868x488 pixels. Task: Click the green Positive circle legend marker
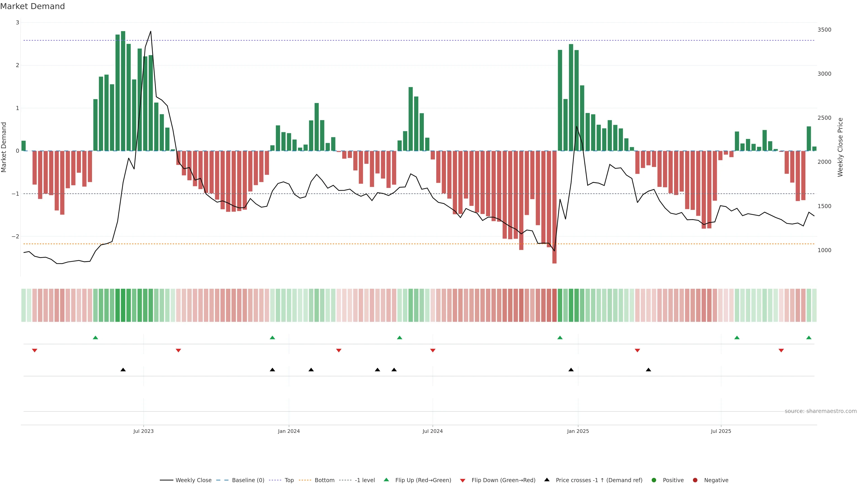pyautogui.click(x=654, y=480)
